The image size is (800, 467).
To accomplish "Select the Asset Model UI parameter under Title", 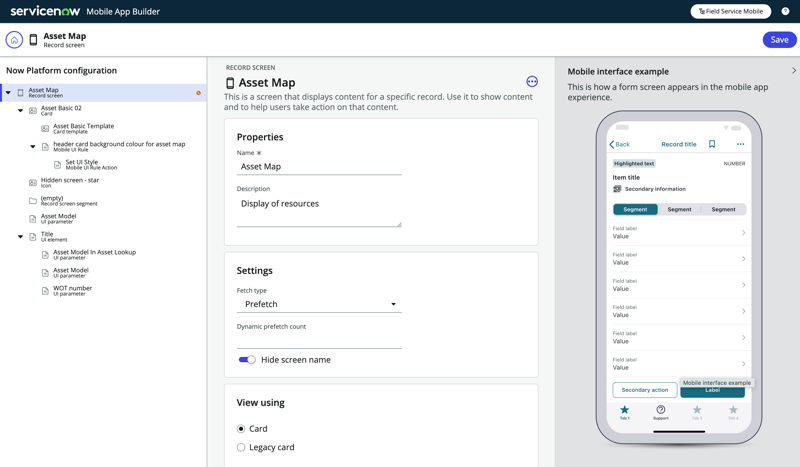I will click(x=71, y=273).
